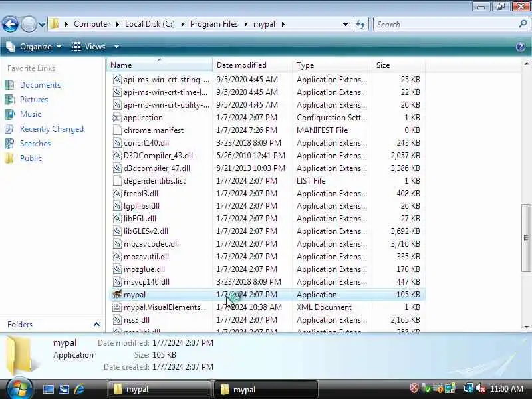The image size is (532, 399).
Task: Click the scrollbar up arrow
Action: [x=526, y=63]
